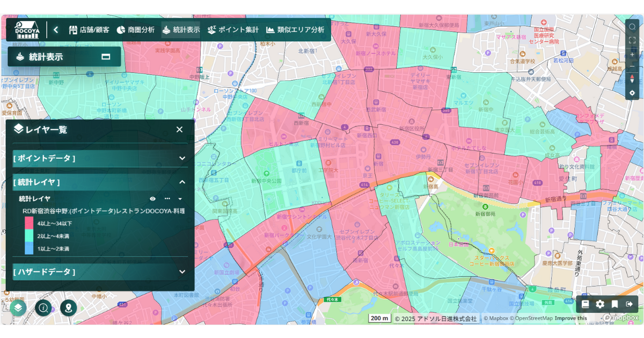
Task: Click the logout exit icon
Action: [x=629, y=304]
